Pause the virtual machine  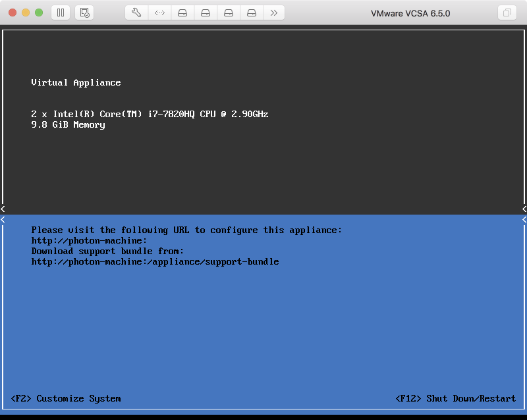(x=60, y=13)
